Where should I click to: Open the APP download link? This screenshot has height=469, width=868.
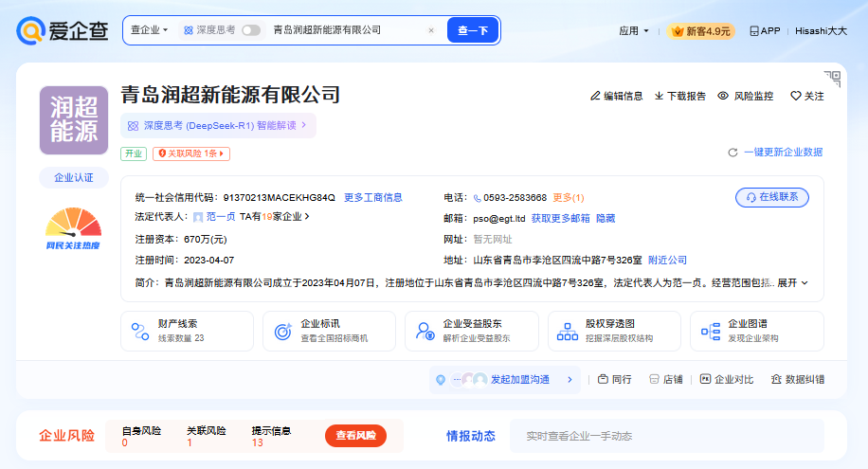tap(765, 31)
